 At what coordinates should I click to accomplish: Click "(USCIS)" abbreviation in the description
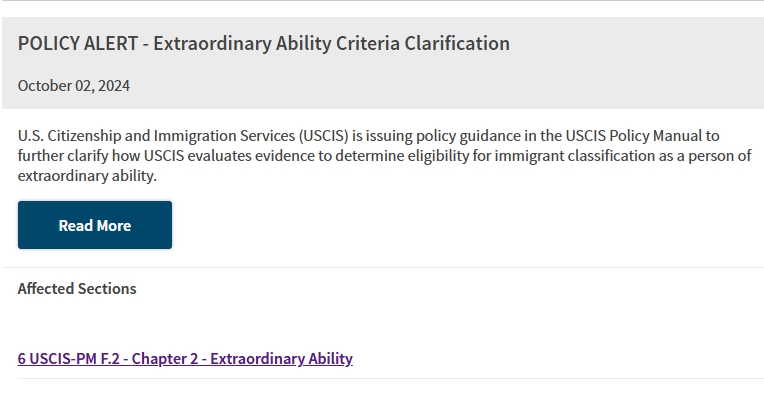pyautogui.click(x=324, y=136)
